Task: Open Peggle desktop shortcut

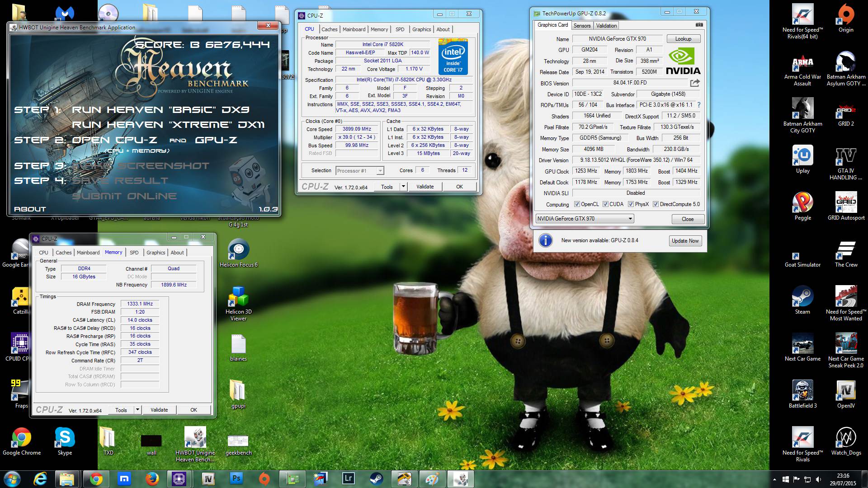Action: coord(802,206)
